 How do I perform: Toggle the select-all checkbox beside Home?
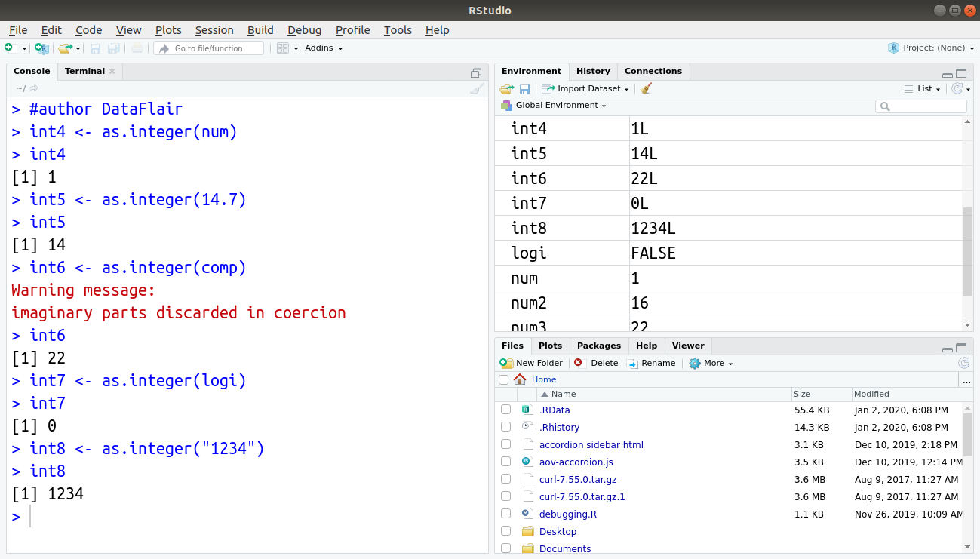point(504,380)
